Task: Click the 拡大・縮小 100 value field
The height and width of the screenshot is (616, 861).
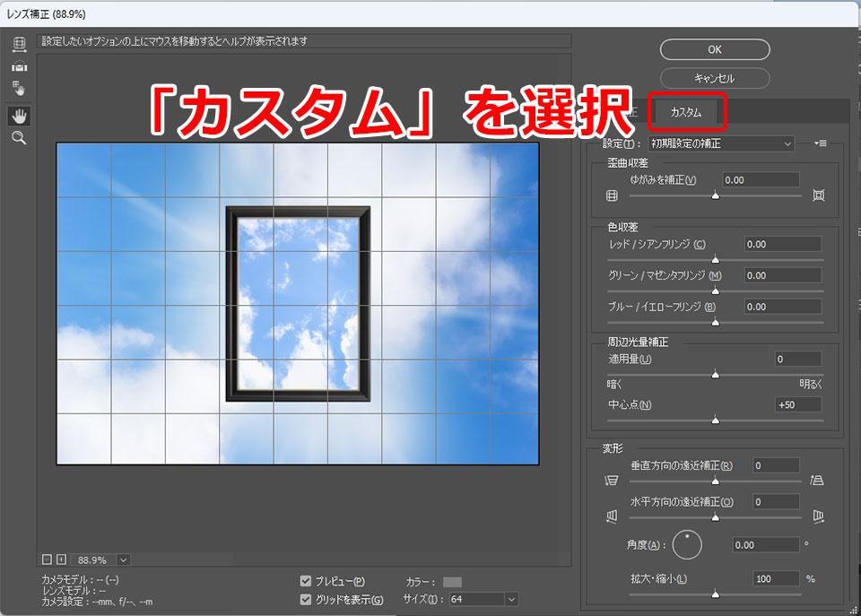Action: coord(776,578)
